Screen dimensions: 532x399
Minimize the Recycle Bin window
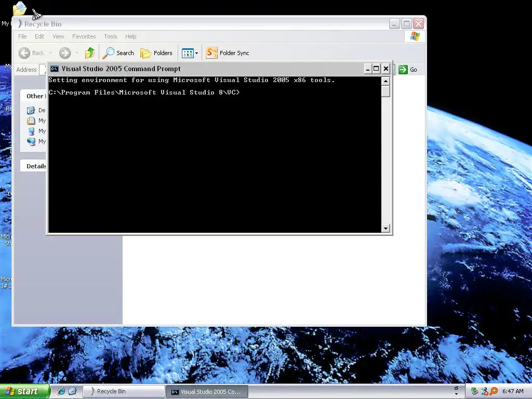click(394, 24)
